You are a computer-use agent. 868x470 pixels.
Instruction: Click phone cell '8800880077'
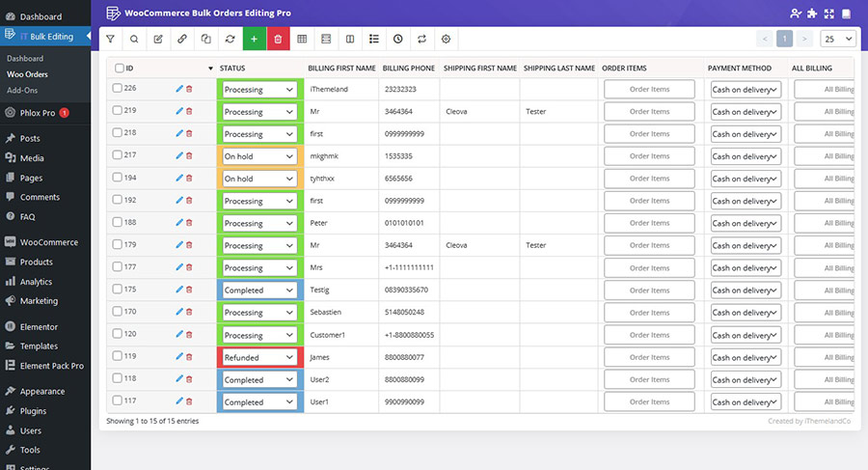(x=404, y=357)
